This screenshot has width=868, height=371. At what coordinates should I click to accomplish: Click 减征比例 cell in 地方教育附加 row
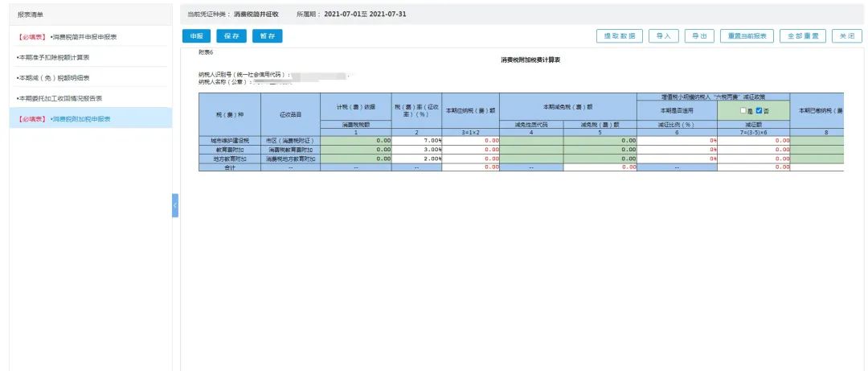pos(678,159)
